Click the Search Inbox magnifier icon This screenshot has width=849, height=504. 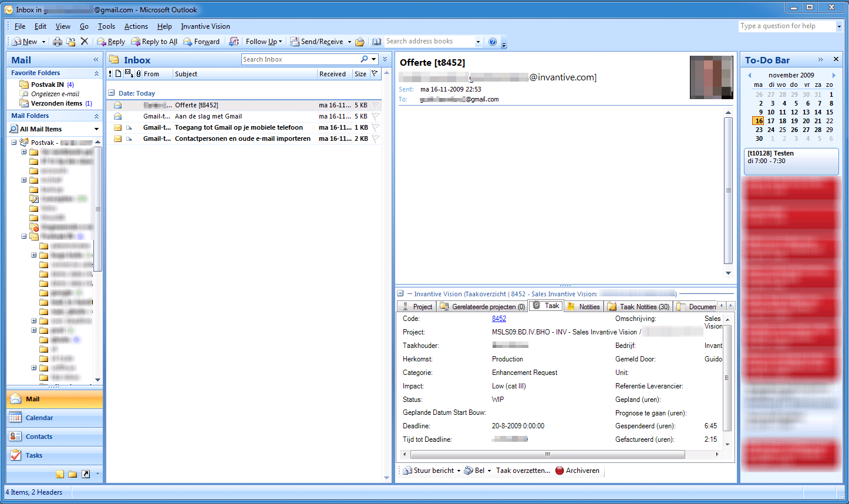(x=364, y=59)
